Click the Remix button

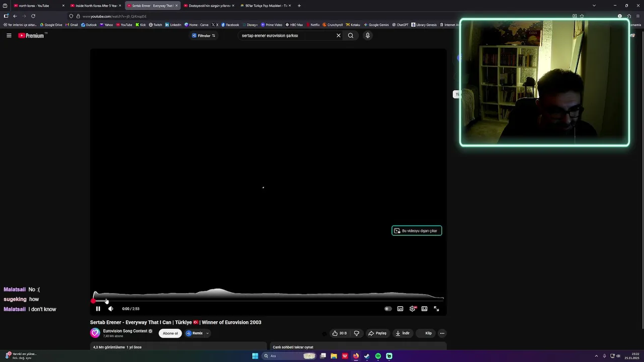tap(194, 333)
